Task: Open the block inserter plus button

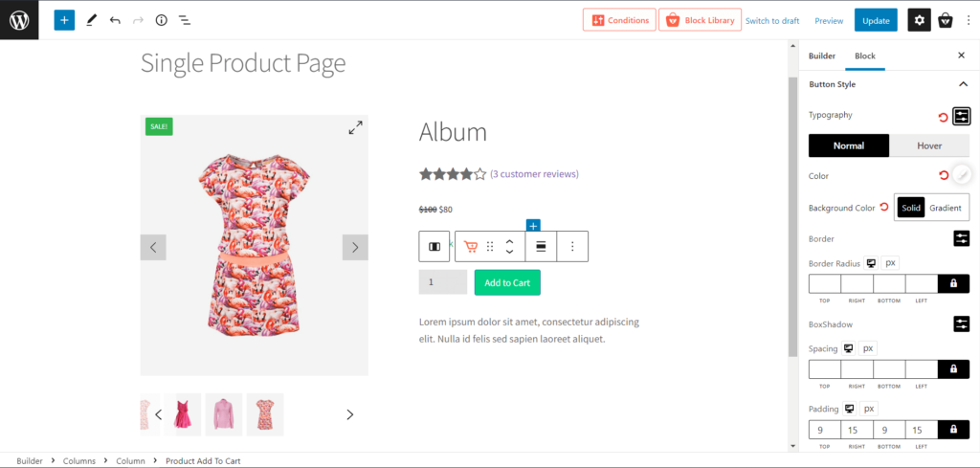Action: click(x=64, y=19)
